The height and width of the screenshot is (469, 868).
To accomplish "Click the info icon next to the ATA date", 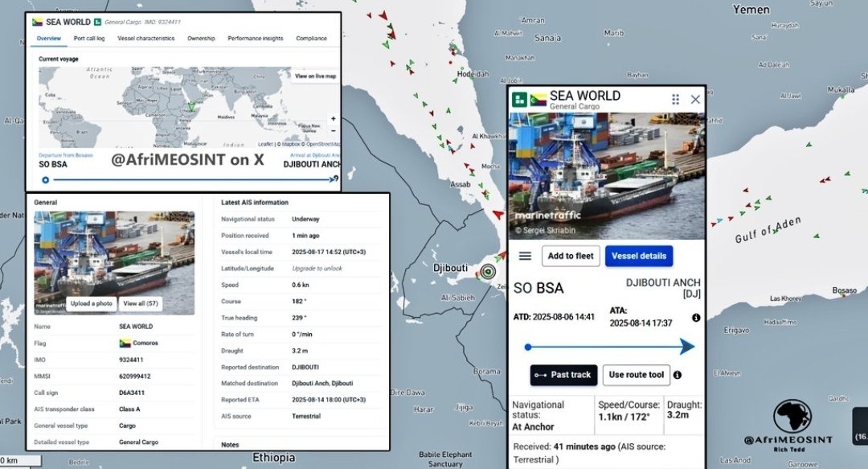I will point(696,317).
